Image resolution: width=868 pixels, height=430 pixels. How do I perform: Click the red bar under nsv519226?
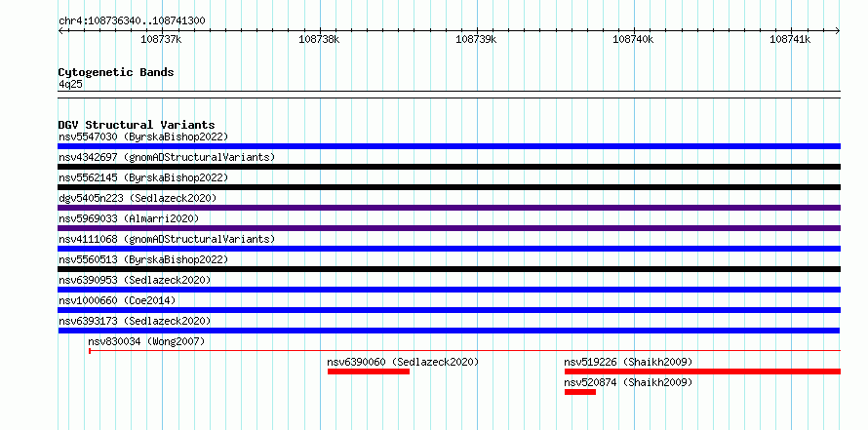tap(702, 371)
